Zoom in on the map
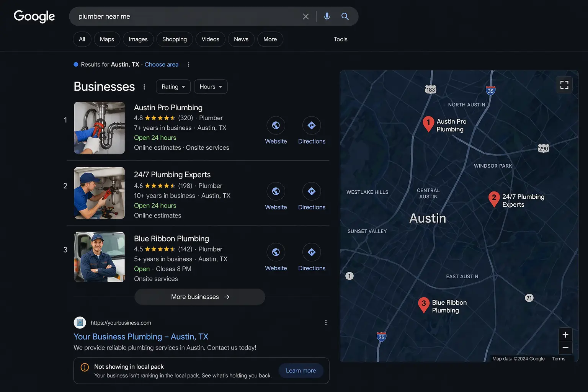Viewport: 588px width, 392px height. point(565,335)
